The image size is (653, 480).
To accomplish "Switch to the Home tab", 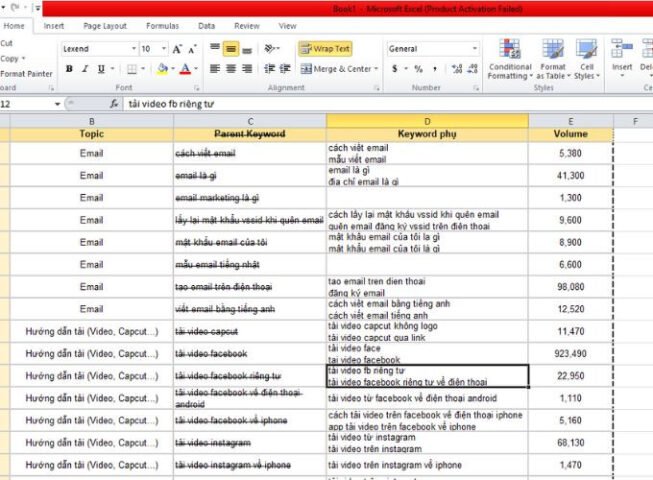I will coord(14,26).
